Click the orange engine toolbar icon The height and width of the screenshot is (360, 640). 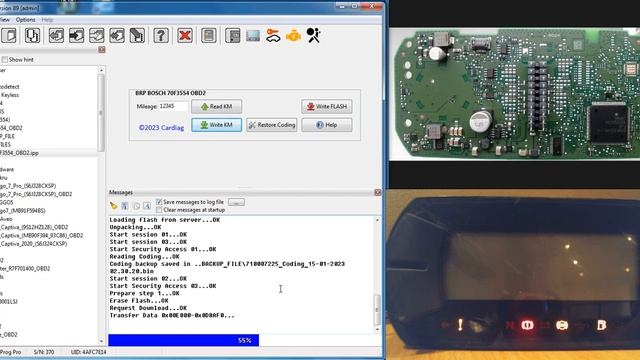pos(293,36)
